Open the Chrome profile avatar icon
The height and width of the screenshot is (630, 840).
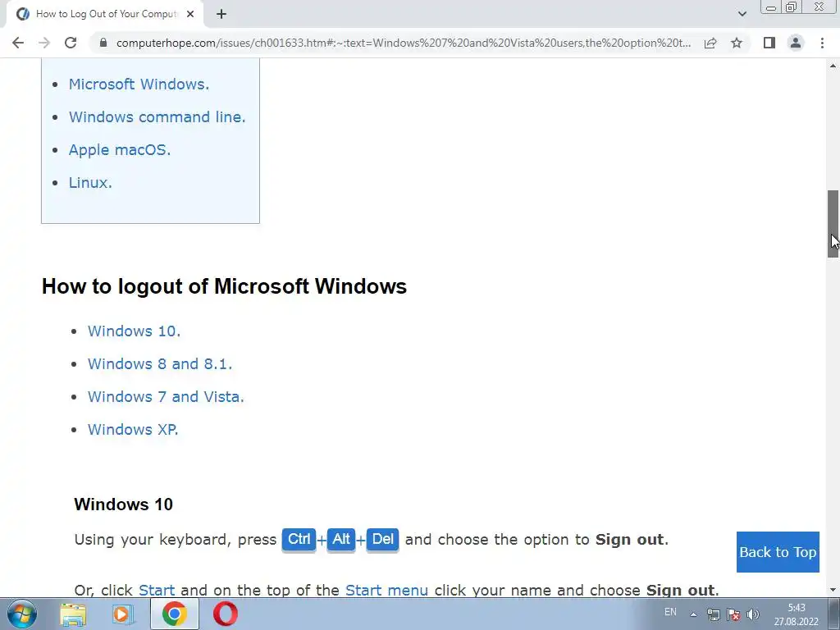[796, 43]
